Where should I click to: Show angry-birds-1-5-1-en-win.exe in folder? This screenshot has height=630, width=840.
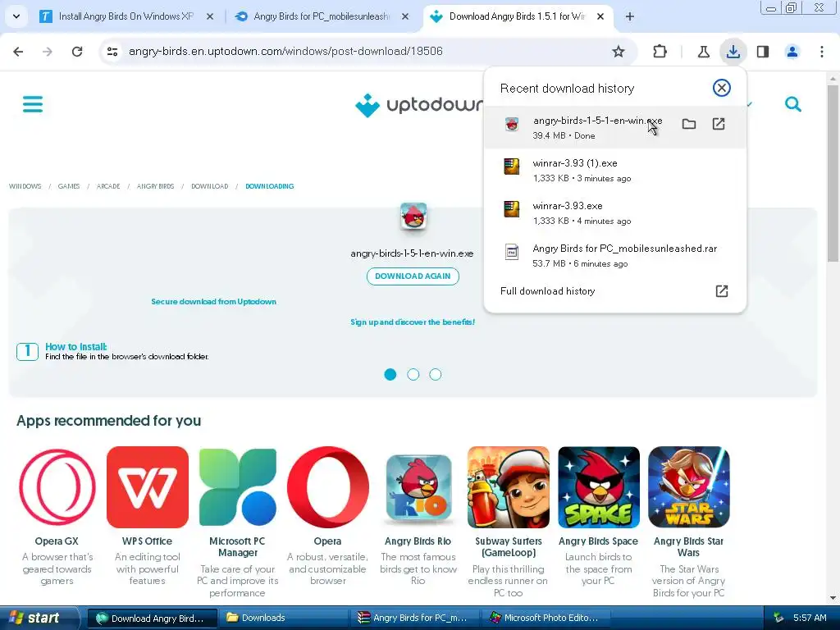click(689, 125)
